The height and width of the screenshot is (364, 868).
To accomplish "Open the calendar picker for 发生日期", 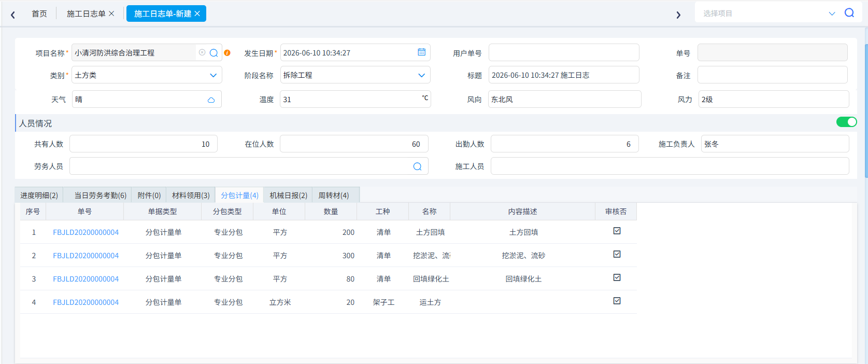I will pyautogui.click(x=422, y=52).
